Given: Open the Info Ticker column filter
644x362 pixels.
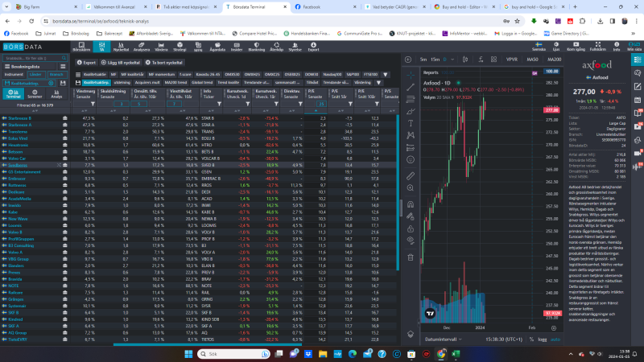Looking at the screenshot, I should pyautogui.click(x=219, y=104).
